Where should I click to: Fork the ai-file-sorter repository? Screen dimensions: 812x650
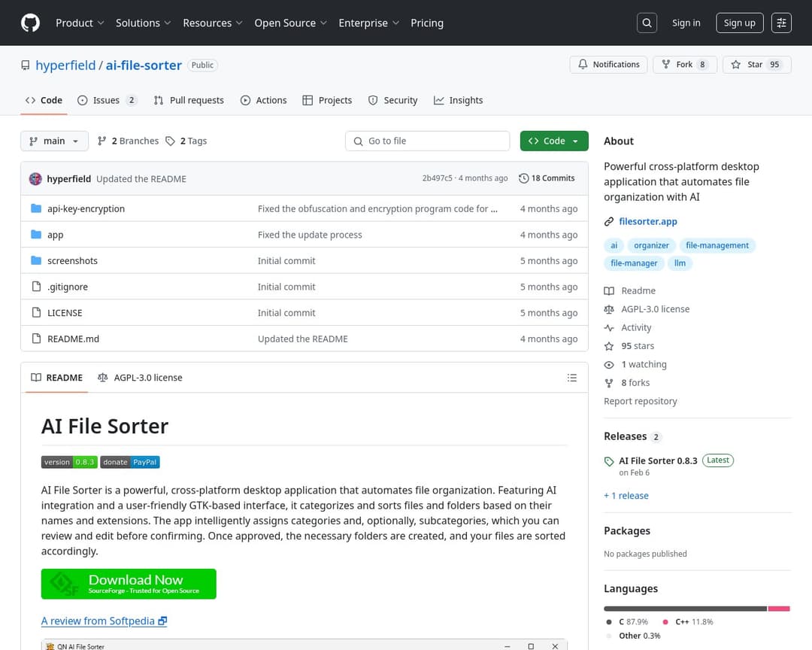[685, 64]
